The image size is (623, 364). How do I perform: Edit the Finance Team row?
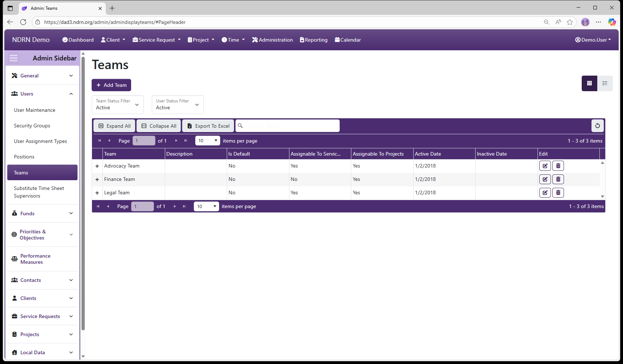tap(545, 179)
